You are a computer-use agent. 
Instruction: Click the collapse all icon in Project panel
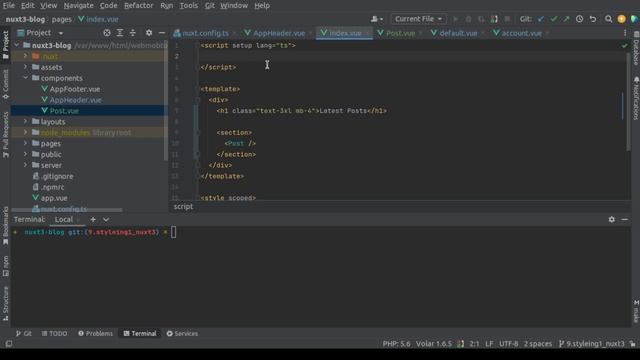(x=133, y=33)
